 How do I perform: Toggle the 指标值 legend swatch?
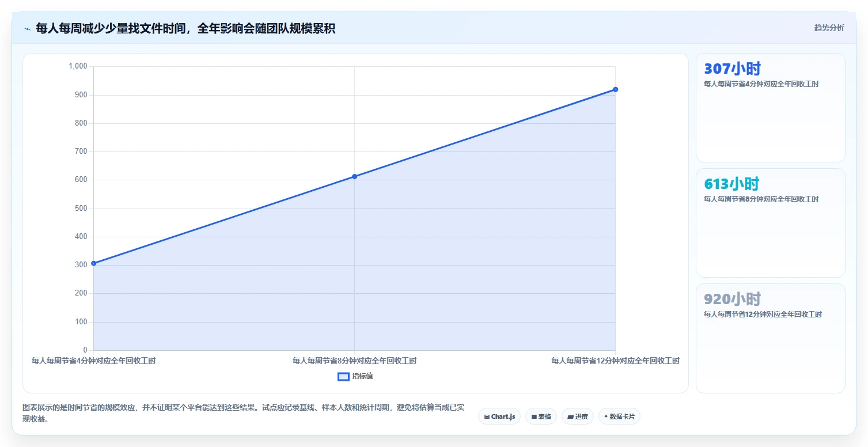[343, 377]
